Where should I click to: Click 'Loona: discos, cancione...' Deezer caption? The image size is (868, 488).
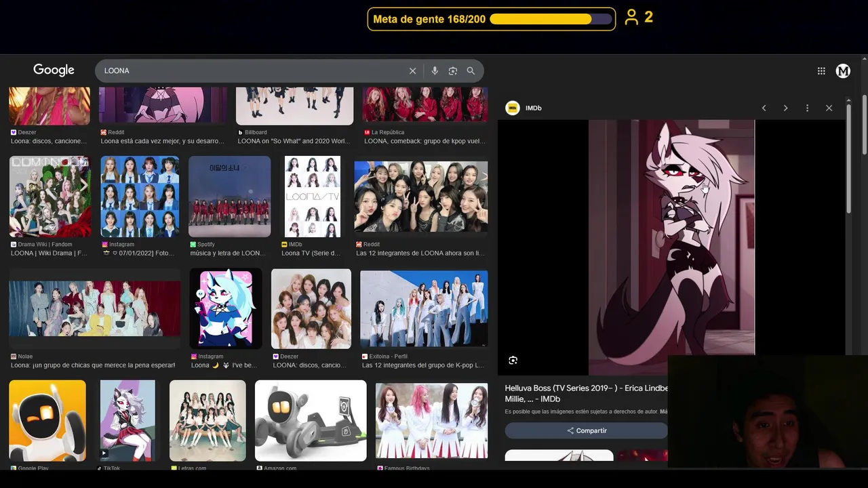49,141
